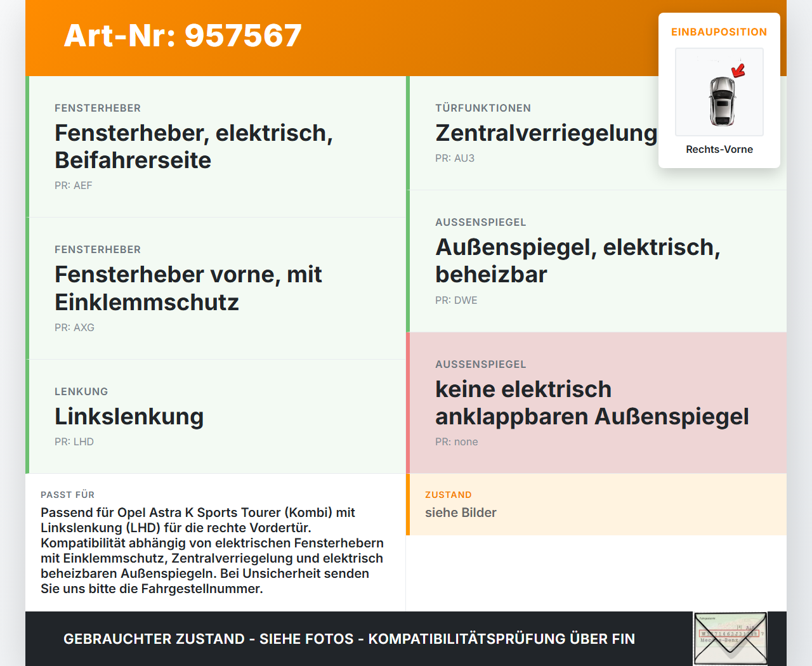
Task: Click the red stripe on the Außenspiegel warning card
Action: [407, 402]
